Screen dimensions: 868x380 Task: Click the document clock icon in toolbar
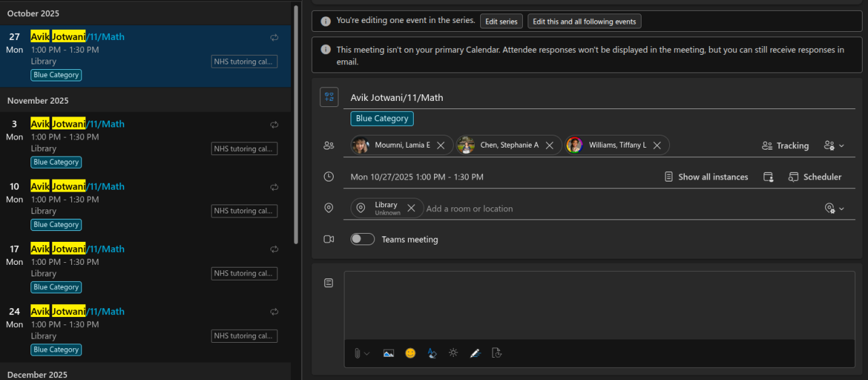[x=497, y=353]
